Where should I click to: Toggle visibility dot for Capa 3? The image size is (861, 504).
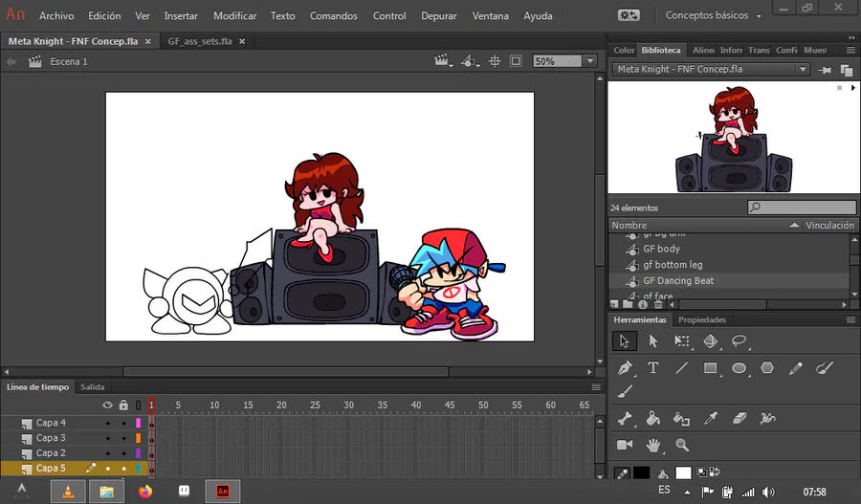point(107,438)
